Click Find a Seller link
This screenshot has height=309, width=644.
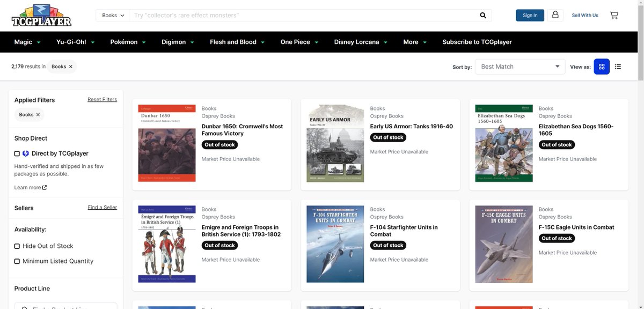click(102, 208)
